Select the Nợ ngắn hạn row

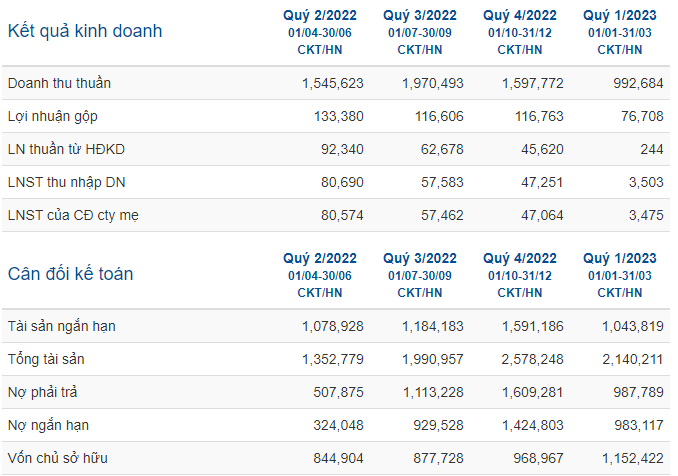tap(336, 425)
